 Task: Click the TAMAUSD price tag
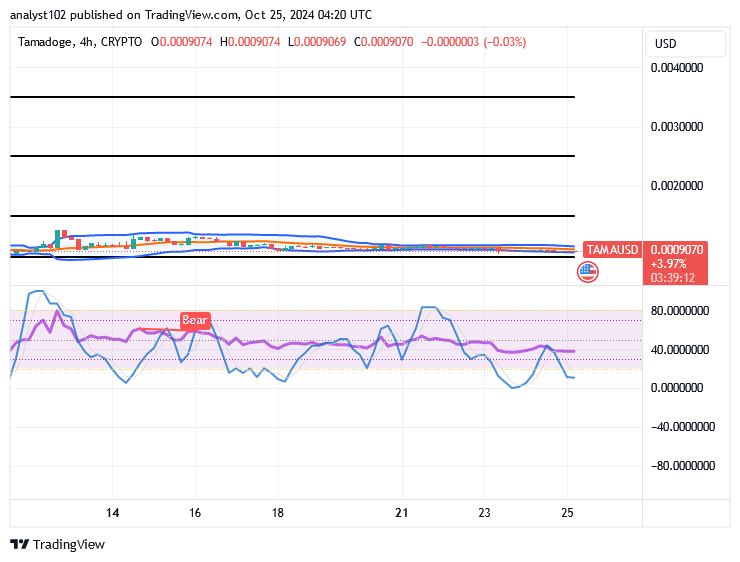[612, 249]
